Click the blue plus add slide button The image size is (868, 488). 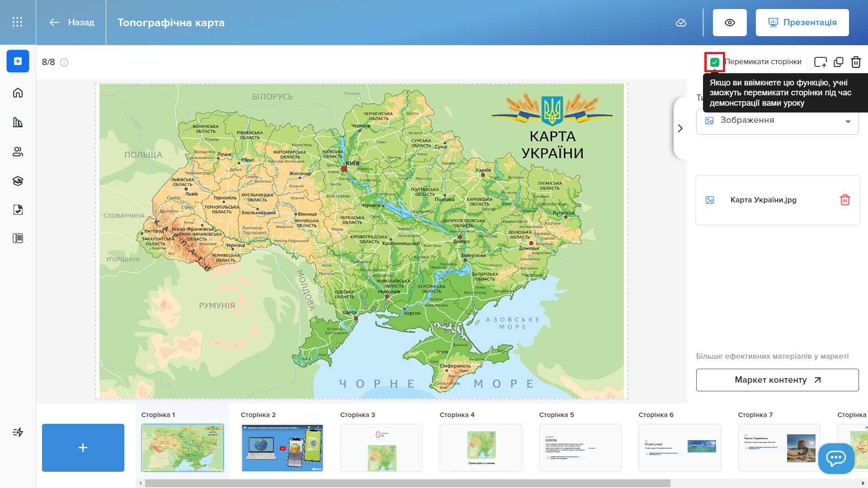(83, 447)
